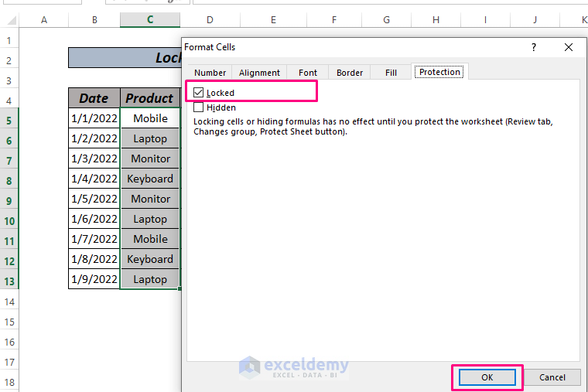Screen dimensions: 588x392
Task: Click the Date header cell
Action: [x=94, y=98]
